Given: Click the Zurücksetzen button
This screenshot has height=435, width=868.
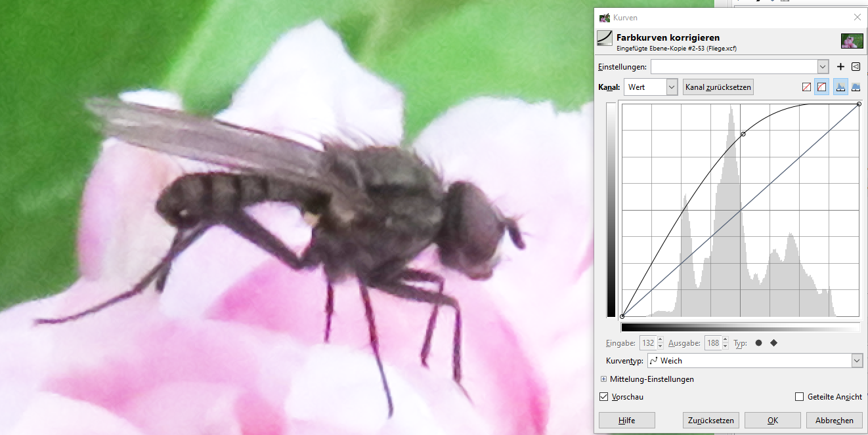Looking at the screenshot, I should [711, 421].
